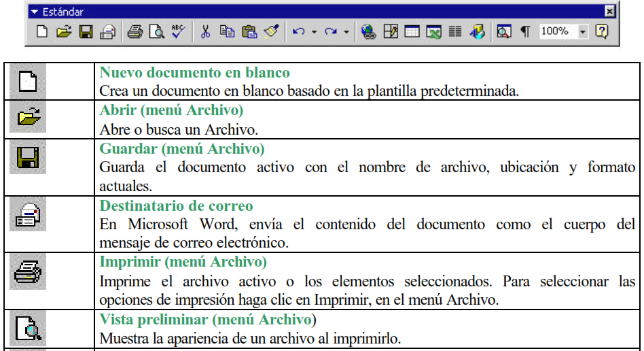
Task: Toggle the Drawing toolbar button
Action: pos(478,32)
